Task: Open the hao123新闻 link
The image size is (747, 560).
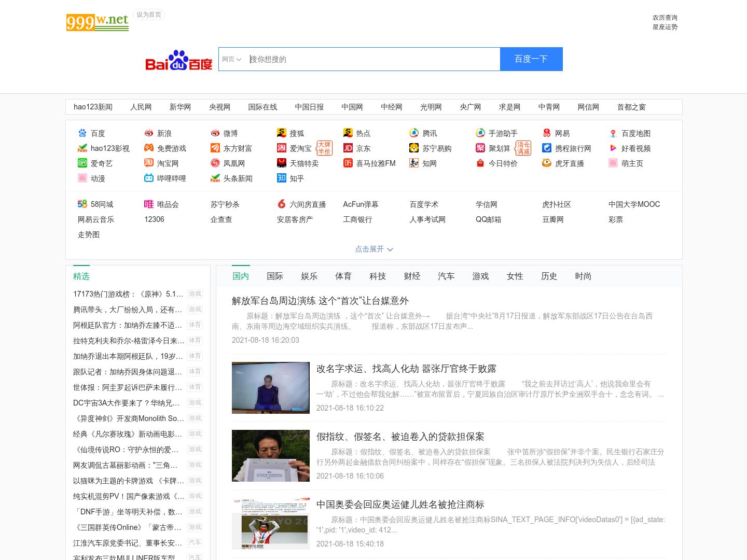Action: click(x=93, y=107)
